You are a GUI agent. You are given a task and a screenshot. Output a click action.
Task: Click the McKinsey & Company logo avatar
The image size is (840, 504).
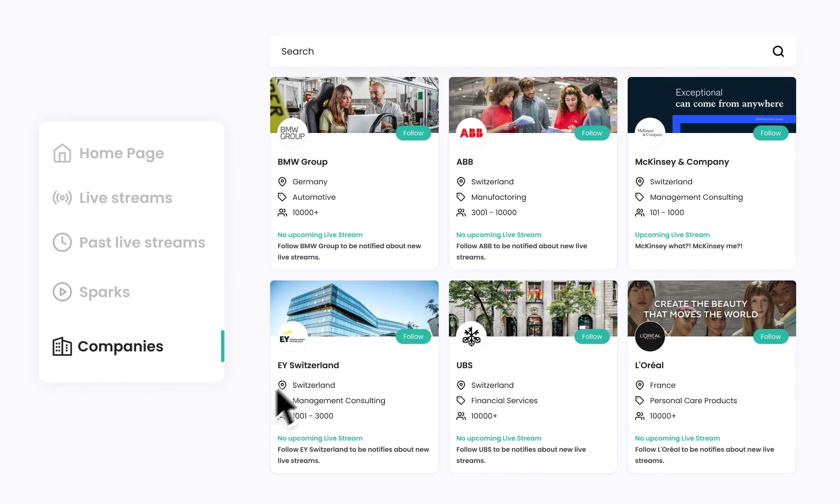[x=650, y=133]
